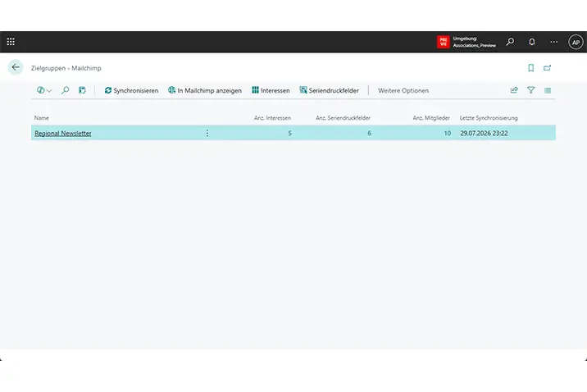Sort by Letzte Synchronisierung column header
Screen dimensions: 587x392
tap(489, 118)
